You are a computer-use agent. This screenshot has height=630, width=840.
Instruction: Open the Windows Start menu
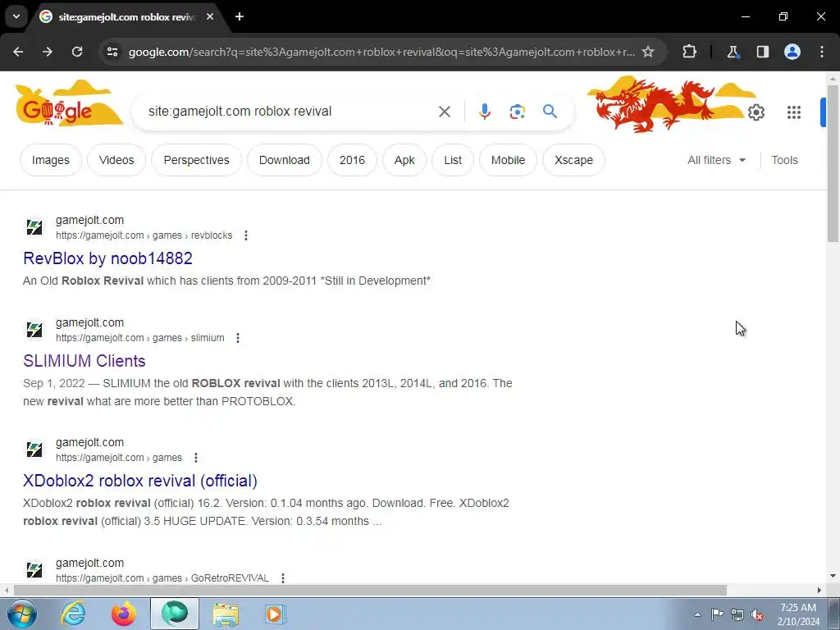(21, 614)
